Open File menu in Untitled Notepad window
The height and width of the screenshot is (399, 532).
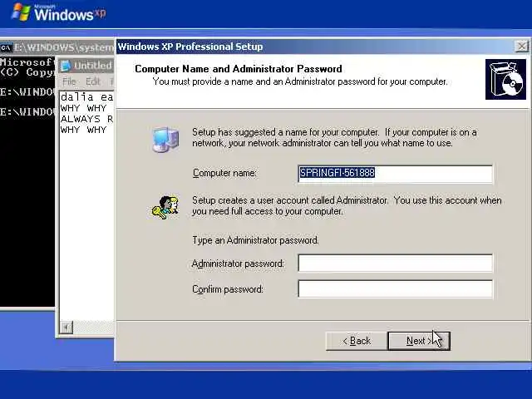tap(69, 81)
